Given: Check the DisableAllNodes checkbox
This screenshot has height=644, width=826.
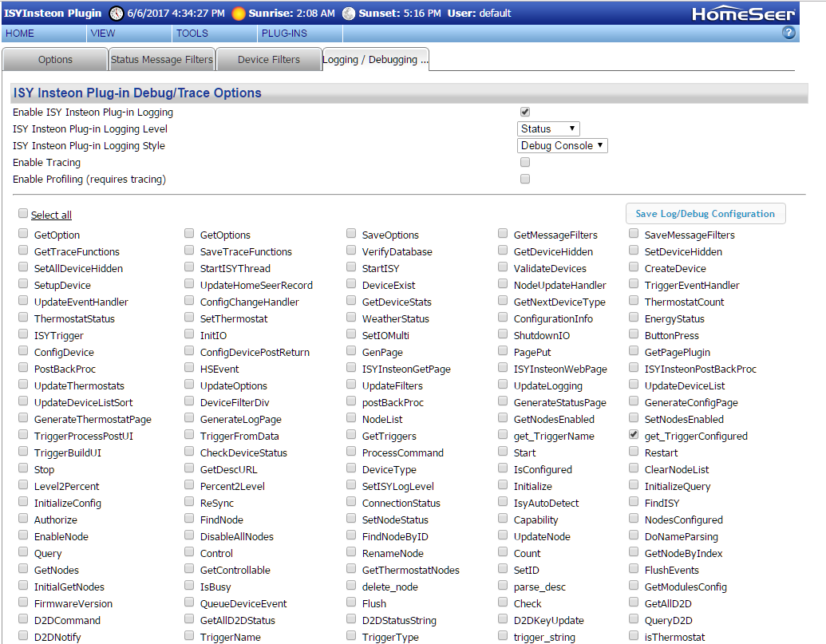Looking at the screenshot, I should click(x=189, y=535).
